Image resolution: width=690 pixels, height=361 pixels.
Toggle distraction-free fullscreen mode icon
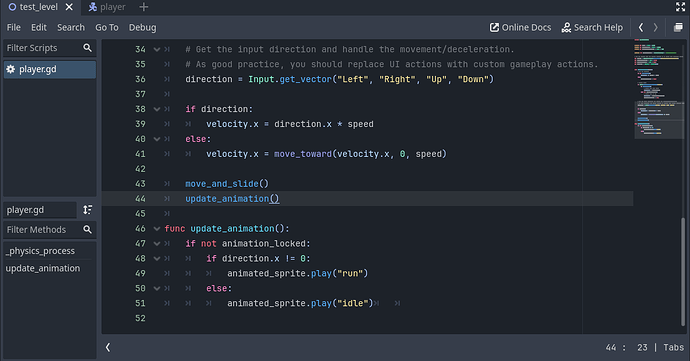tap(680, 7)
